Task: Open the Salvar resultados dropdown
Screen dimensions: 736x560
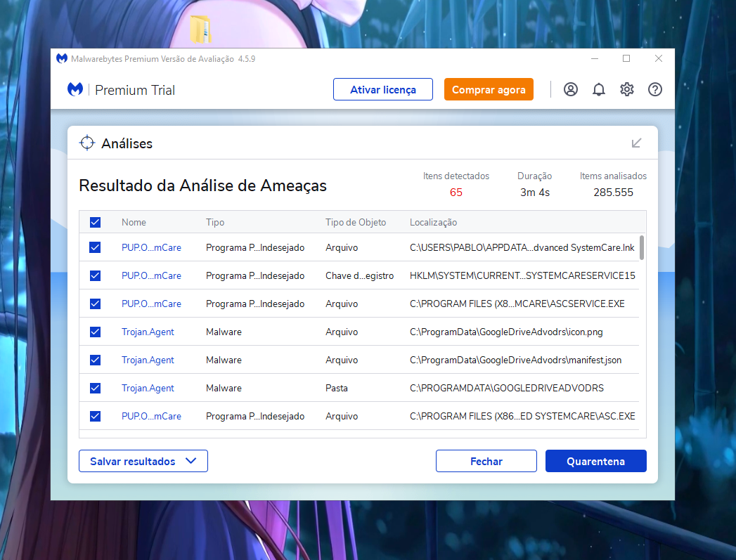Action: pyautogui.click(x=143, y=461)
